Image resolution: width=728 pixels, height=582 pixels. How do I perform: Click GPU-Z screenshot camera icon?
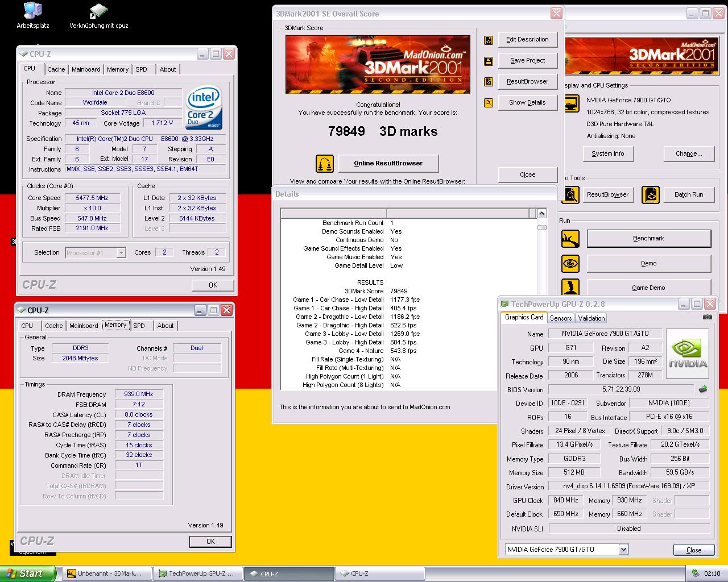[x=707, y=317]
